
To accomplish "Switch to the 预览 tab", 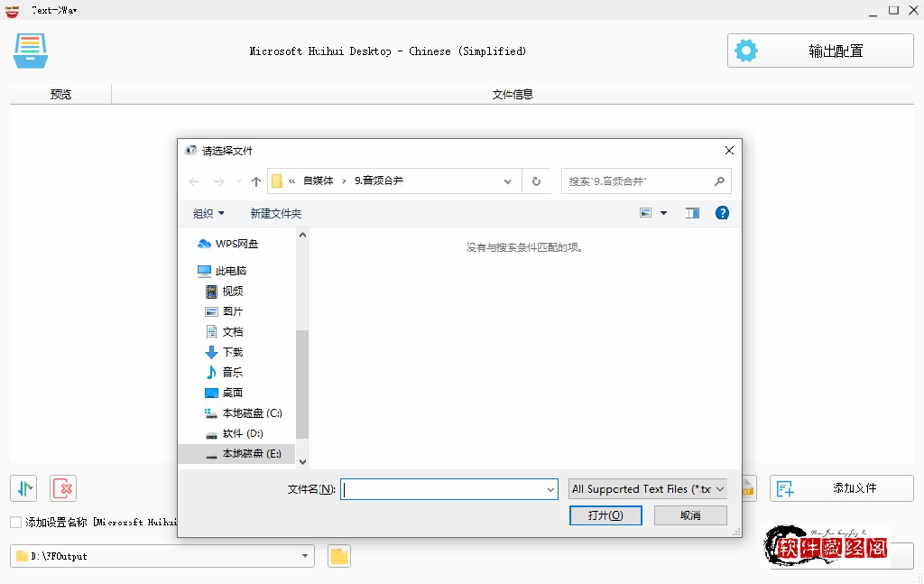I will [60, 93].
